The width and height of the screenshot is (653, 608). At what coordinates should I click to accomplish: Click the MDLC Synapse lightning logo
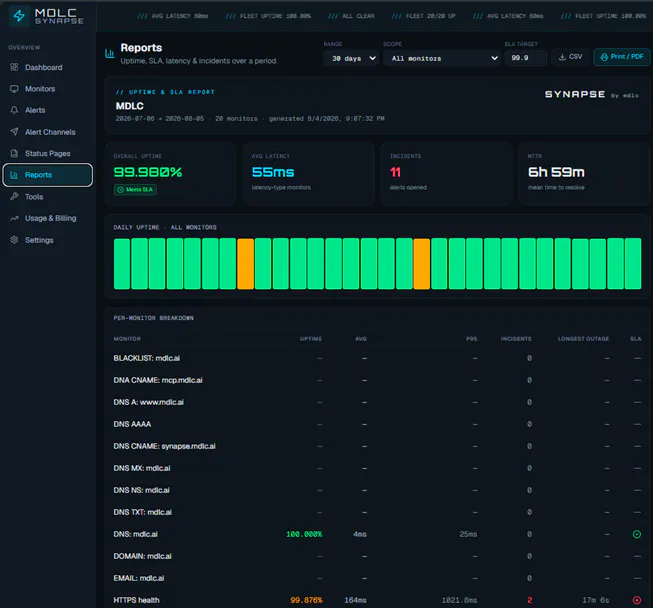click(19, 16)
